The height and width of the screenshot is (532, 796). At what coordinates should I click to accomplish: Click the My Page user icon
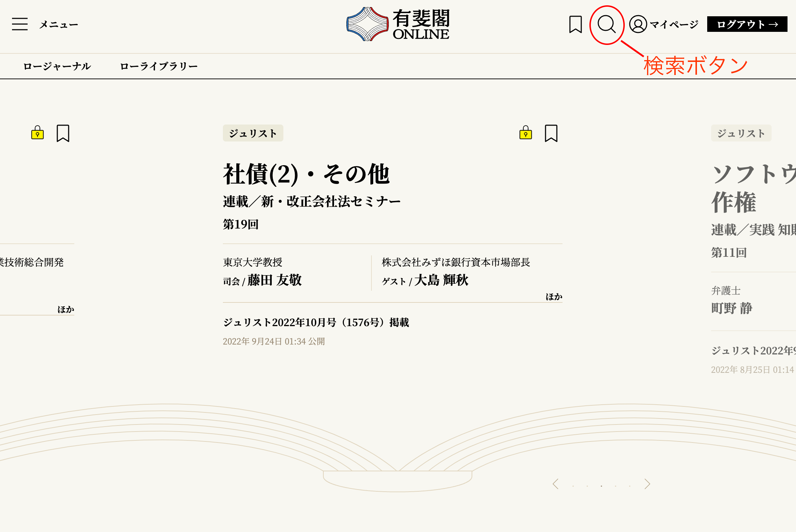coord(638,24)
